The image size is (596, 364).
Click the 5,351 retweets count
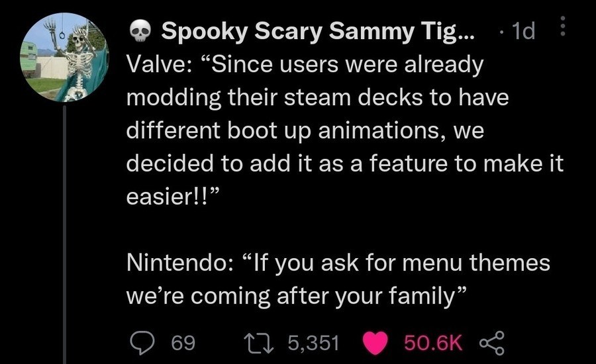pos(313,343)
